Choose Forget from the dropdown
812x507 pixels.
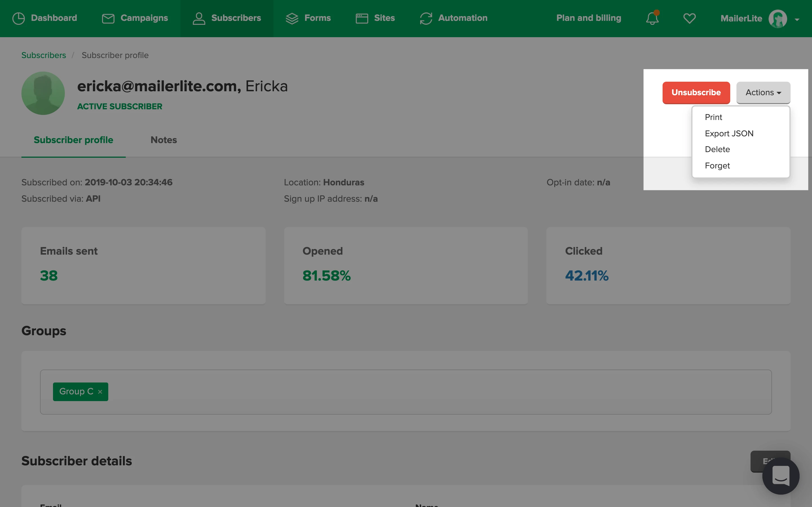717,166
